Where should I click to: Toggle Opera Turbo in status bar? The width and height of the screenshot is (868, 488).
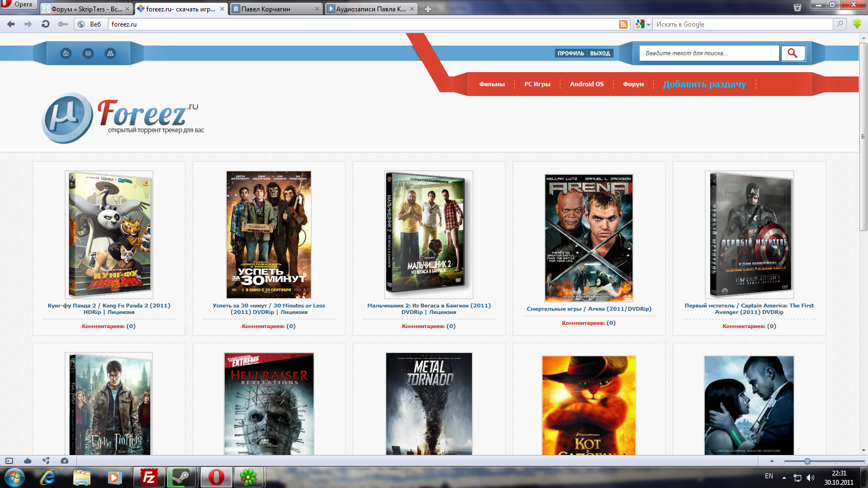[65, 461]
